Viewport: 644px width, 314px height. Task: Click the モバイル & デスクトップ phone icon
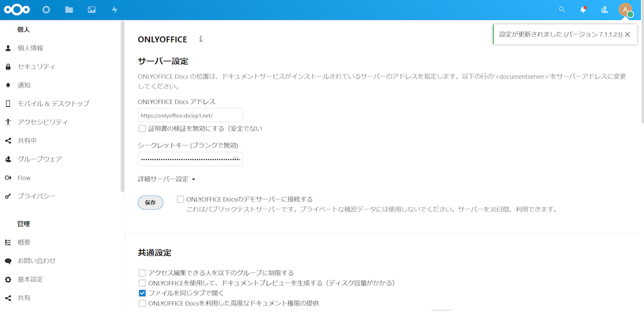tap(8, 104)
